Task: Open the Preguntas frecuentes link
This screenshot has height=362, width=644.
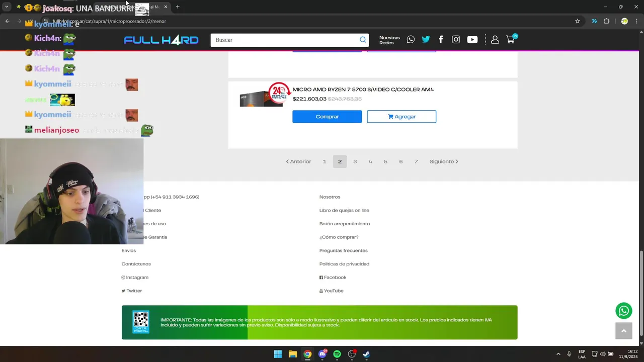Action: (343, 250)
